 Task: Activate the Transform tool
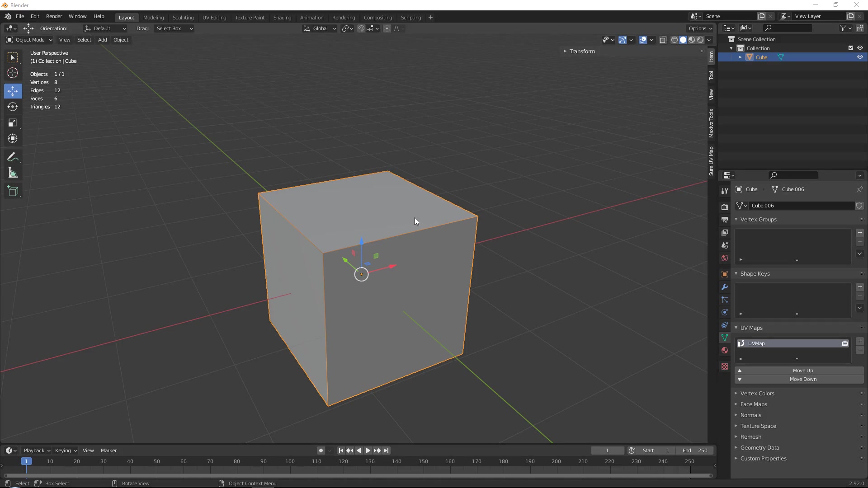point(13,138)
